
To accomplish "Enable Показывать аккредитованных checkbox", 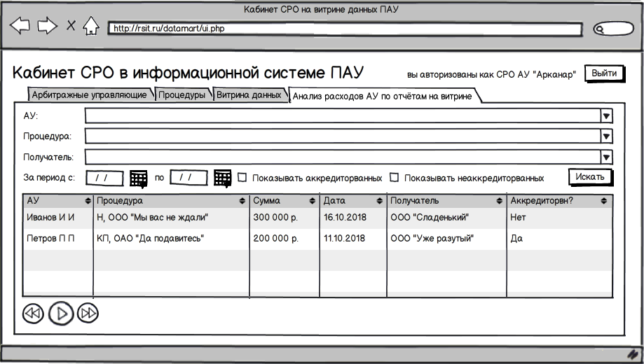I will [242, 178].
